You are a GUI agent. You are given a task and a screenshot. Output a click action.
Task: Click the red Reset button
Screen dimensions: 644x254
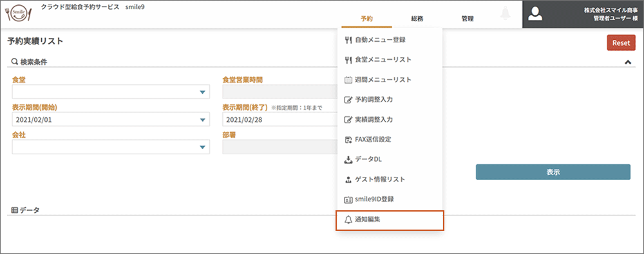[x=621, y=42]
